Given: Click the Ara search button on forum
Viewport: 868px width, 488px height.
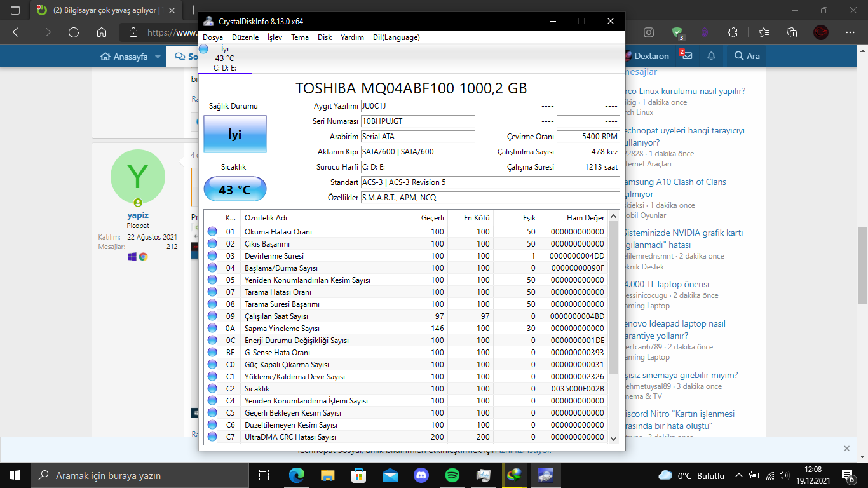Looking at the screenshot, I should [x=747, y=56].
